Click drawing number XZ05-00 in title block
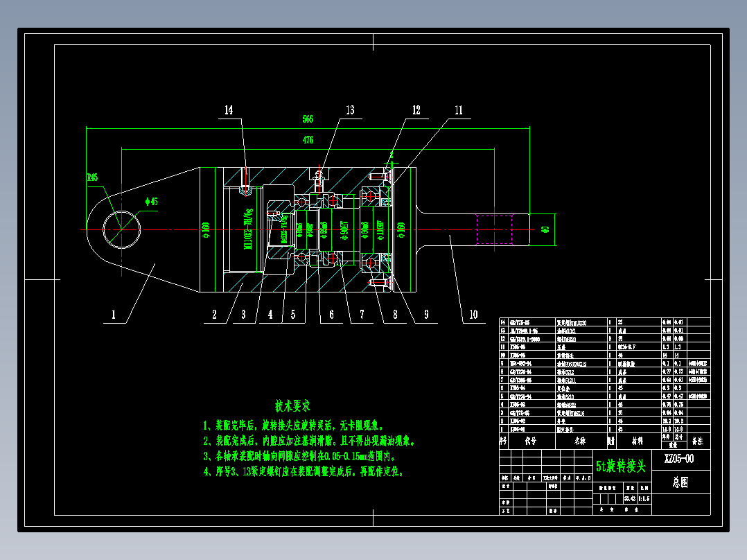 (x=679, y=459)
